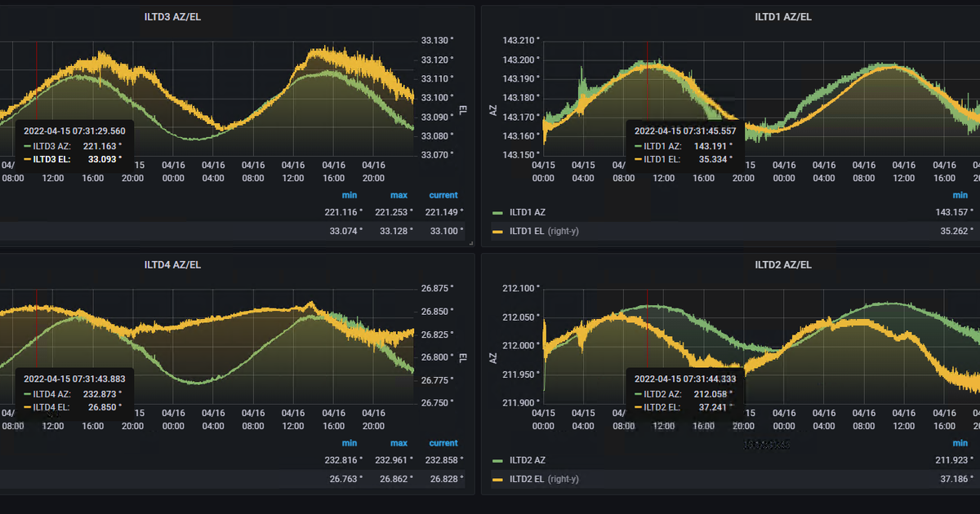Click the ILTD3 panel corner resize handle
This screenshot has width=980, height=514.
tap(471, 243)
